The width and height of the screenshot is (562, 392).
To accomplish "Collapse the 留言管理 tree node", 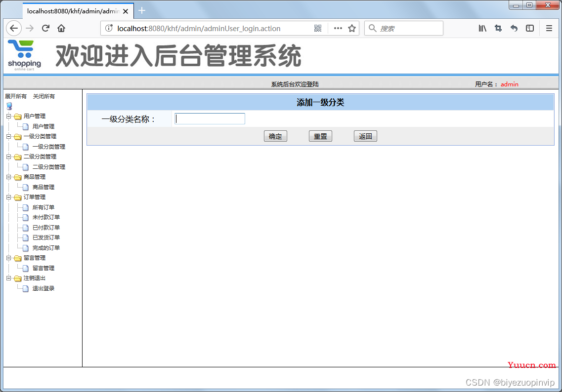I will point(8,258).
